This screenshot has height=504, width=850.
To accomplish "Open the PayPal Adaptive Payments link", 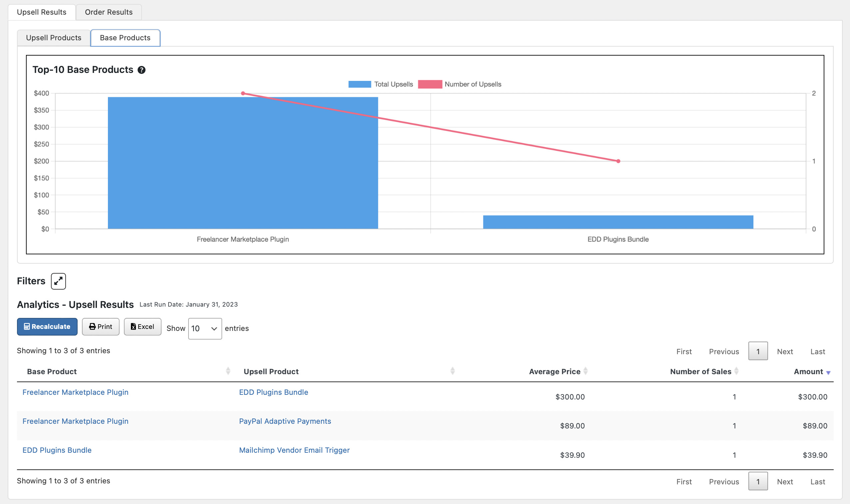I will coord(285,421).
